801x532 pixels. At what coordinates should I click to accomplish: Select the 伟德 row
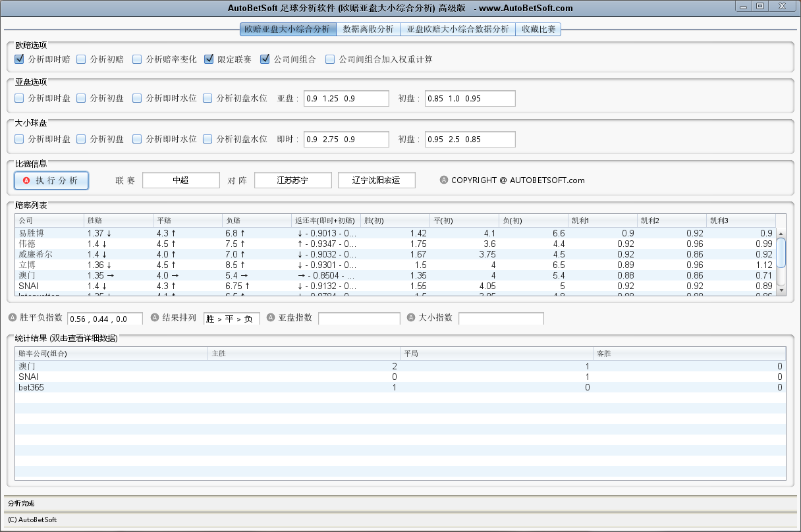coord(395,244)
